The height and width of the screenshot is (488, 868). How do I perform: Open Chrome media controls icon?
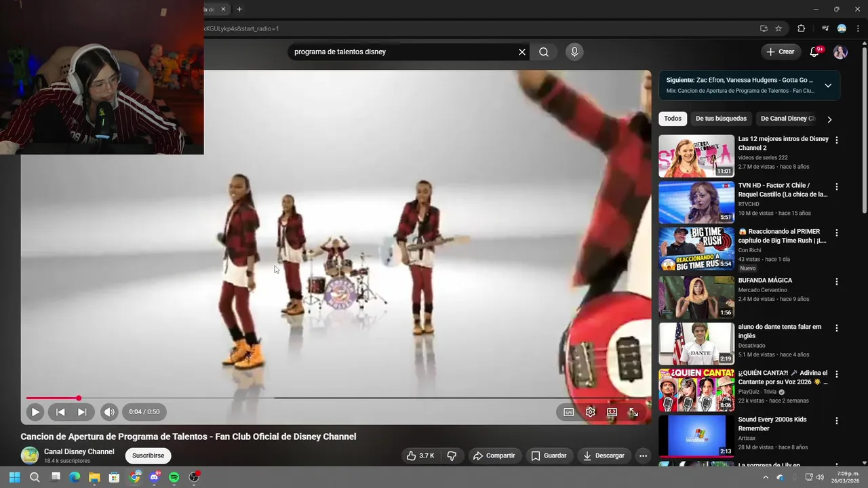click(x=825, y=28)
